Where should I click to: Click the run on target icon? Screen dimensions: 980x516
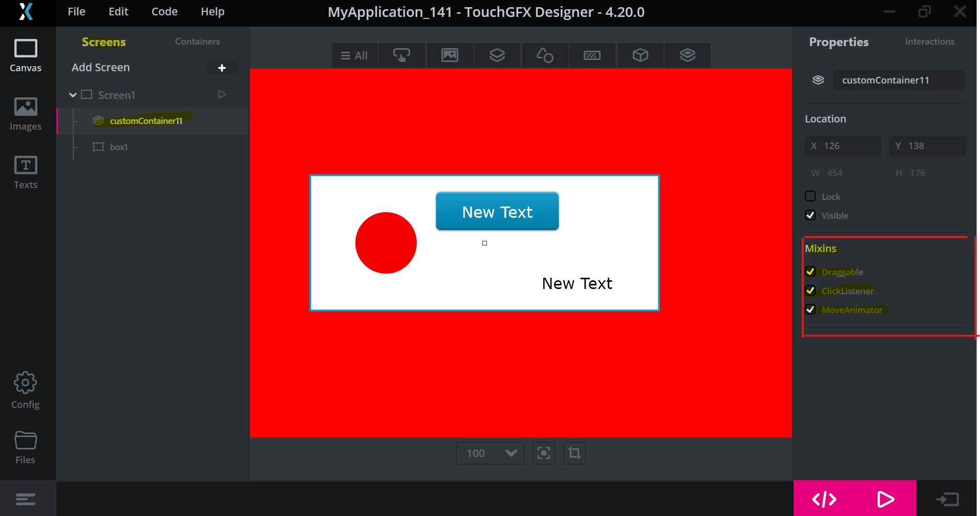947,499
